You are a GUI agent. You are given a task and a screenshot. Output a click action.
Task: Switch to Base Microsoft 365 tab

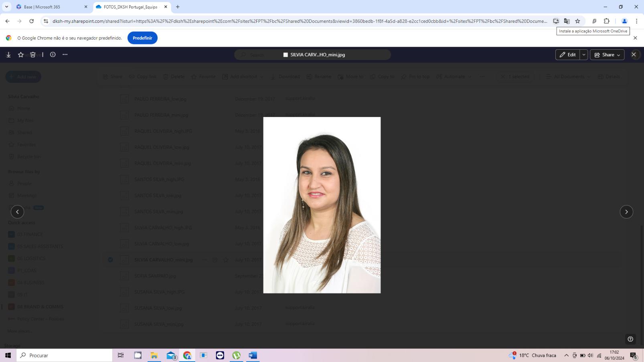(x=51, y=7)
